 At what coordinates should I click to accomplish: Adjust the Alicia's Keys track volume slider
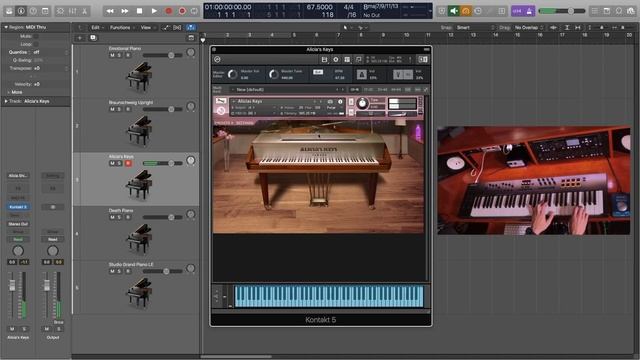pos(163,163)
